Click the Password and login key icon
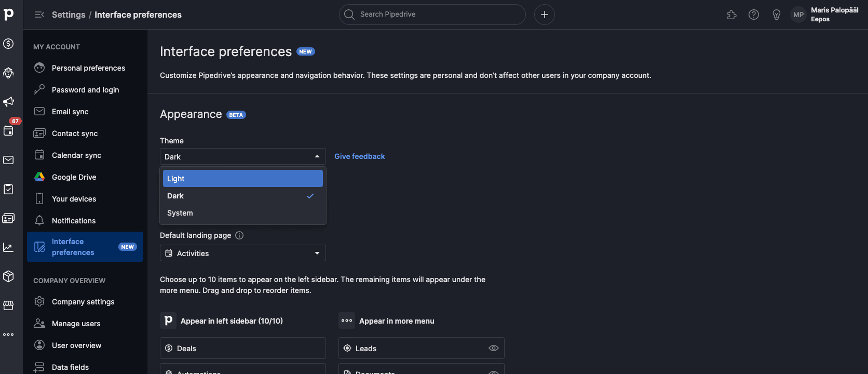This screenshot has width=868, height=374. [39, 89]
